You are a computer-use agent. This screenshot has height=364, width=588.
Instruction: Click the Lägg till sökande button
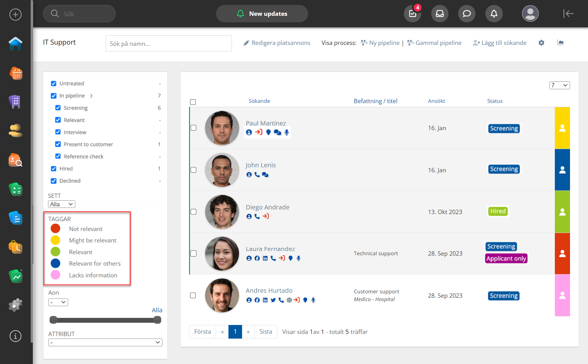[x=500, y=43]
